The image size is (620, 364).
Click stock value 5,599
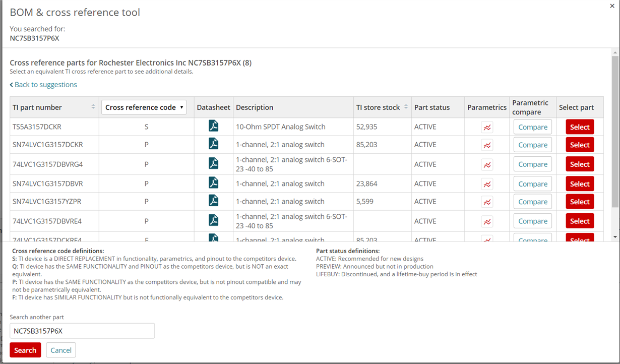coord(365,201)
